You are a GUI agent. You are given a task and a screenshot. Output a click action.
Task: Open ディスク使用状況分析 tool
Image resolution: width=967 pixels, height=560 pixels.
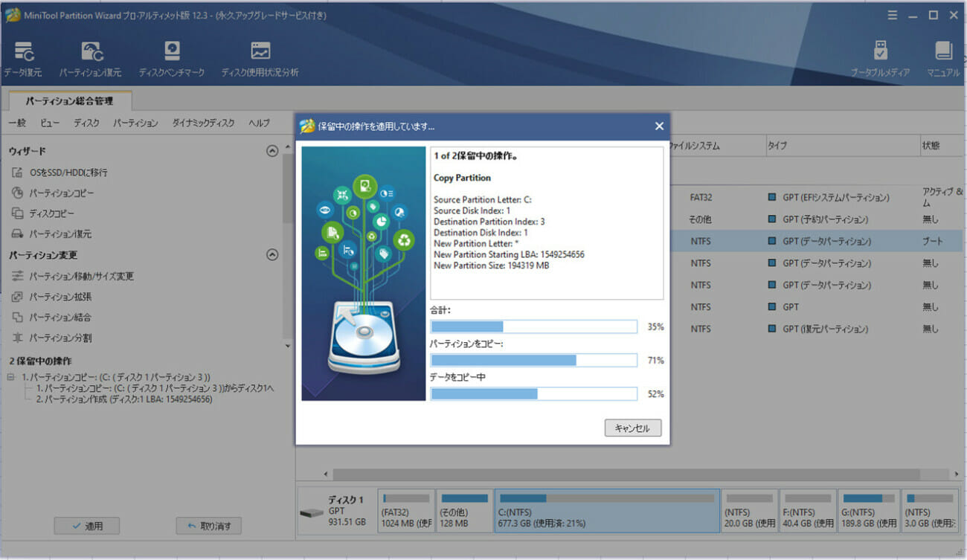(x=260, y=59)
